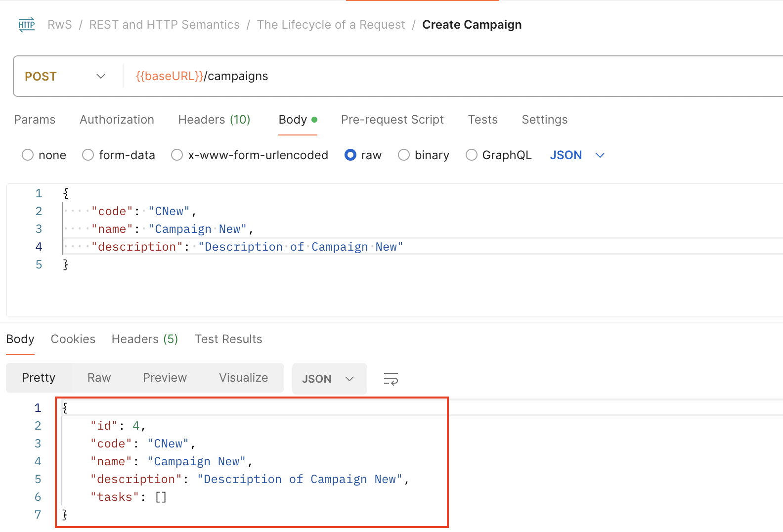
Task: Select the GraphQL body radio button
Action: (472, 155)
